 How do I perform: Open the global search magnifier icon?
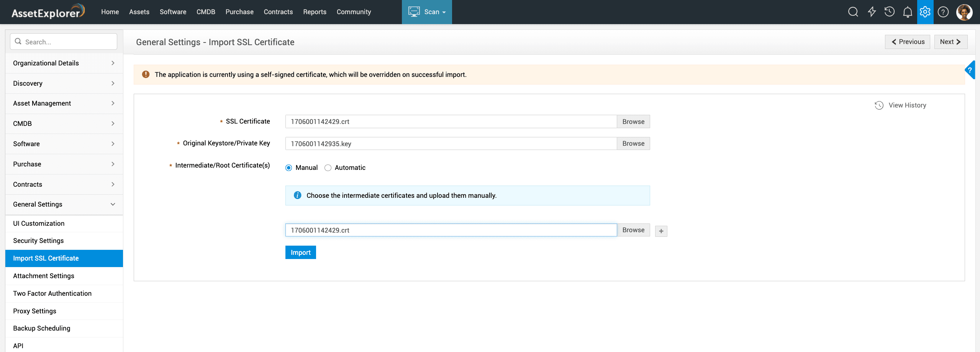(853, 12)
